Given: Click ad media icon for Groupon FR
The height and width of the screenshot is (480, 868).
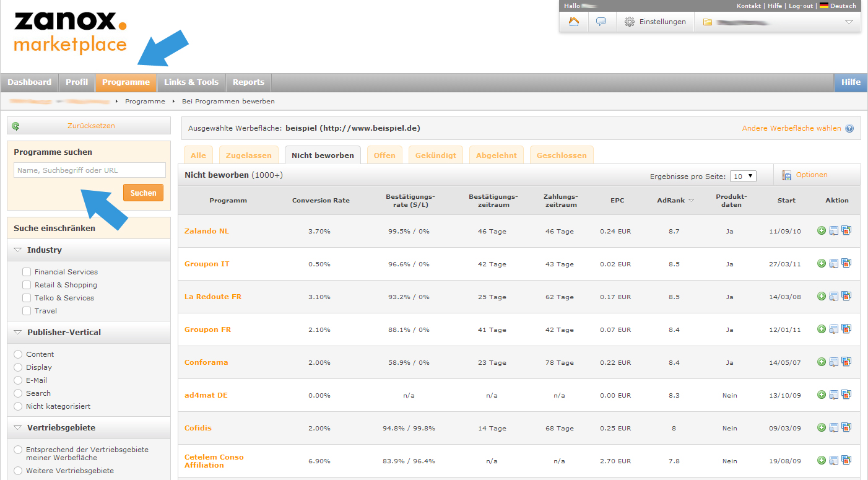Looking at the screenshot, I should tap(846, 329).
